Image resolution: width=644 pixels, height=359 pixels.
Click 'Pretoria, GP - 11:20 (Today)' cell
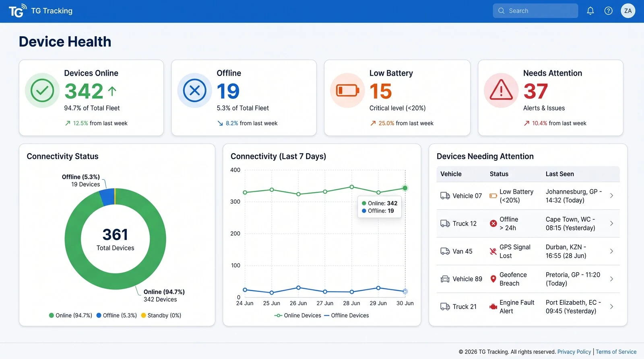(573, 279)
